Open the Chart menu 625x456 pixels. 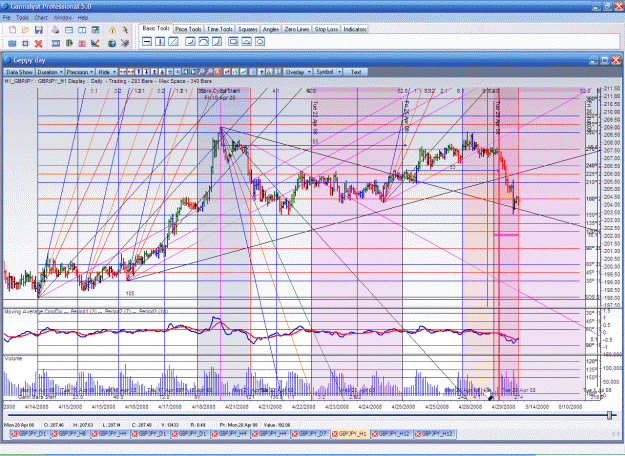(41, 18)
